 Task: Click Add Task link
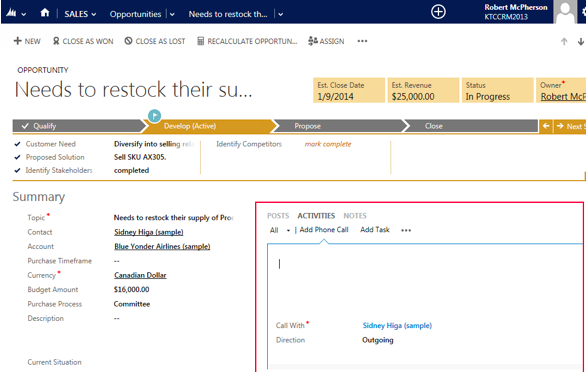click(x=375, y=230)
